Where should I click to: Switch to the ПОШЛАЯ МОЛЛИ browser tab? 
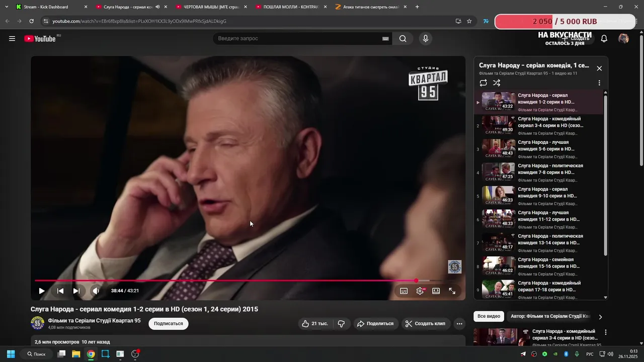pyautogui.click(x=291, y=7)
